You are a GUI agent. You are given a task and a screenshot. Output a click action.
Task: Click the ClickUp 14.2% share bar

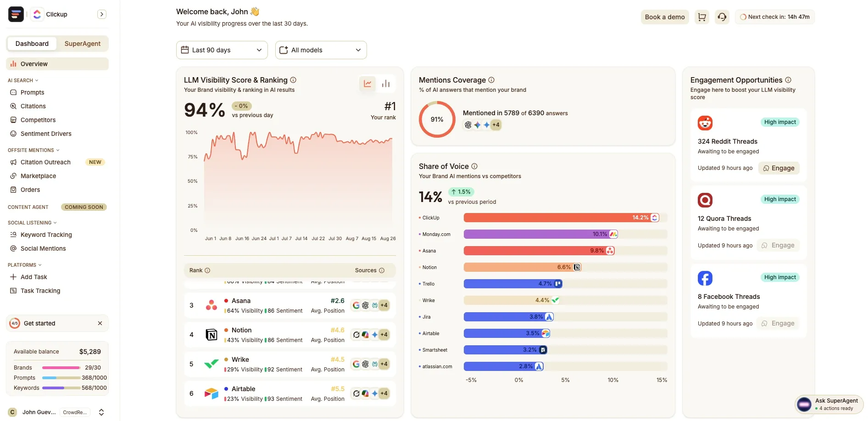(x=562, y=218)
